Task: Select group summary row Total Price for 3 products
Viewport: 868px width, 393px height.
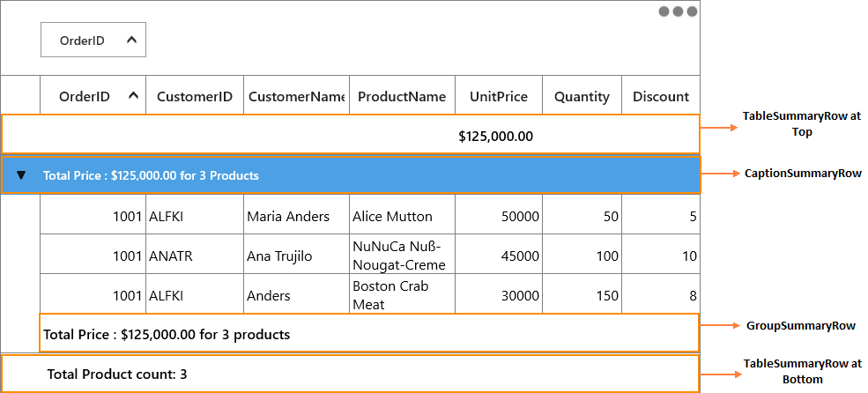Action: 368,333
